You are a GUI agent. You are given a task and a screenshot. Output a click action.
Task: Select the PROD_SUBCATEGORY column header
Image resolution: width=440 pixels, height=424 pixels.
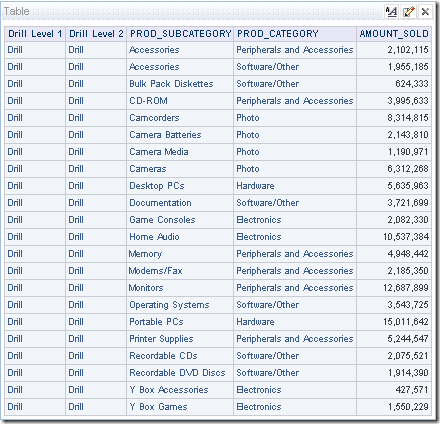tap(180, 34)
